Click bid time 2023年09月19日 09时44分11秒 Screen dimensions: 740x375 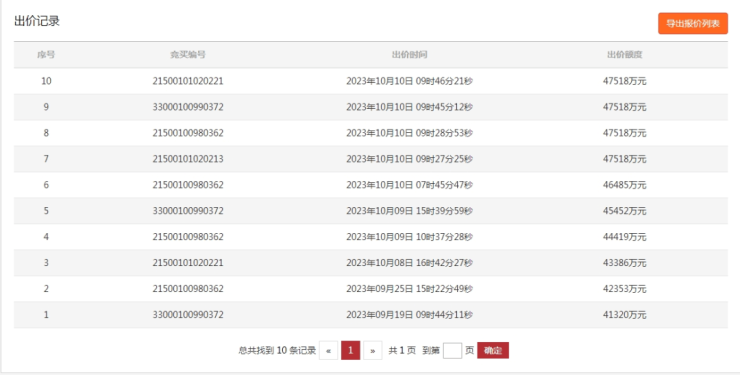click(409, 315)
